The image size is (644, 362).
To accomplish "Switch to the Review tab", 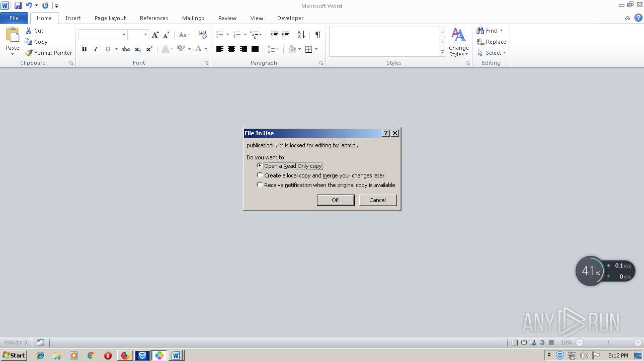I will click(227, 18).
